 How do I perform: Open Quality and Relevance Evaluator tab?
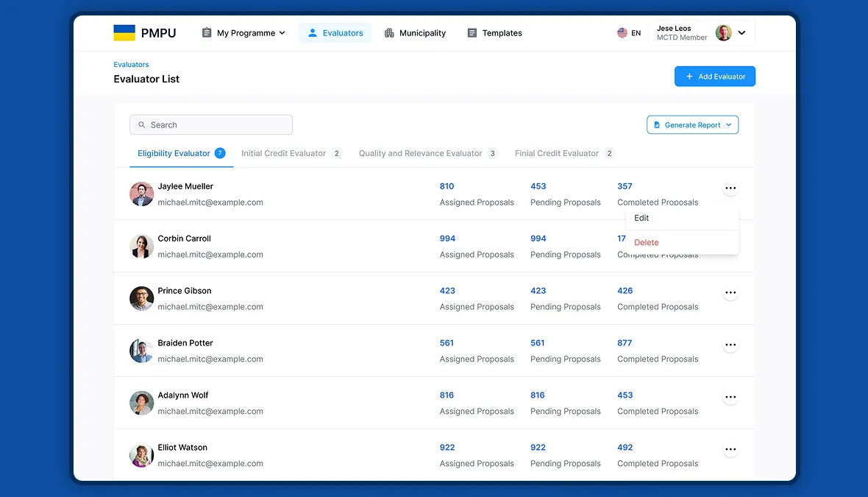click(x=428, y=153)
